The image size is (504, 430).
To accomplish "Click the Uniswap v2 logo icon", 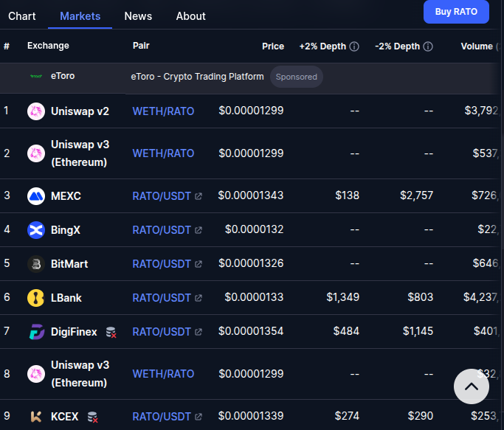I will 36,111.
